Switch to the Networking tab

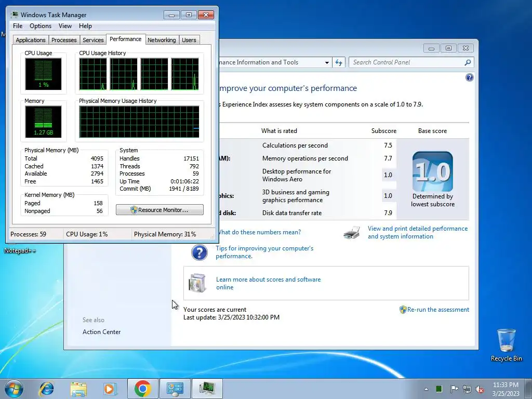[x=162, y=40]
